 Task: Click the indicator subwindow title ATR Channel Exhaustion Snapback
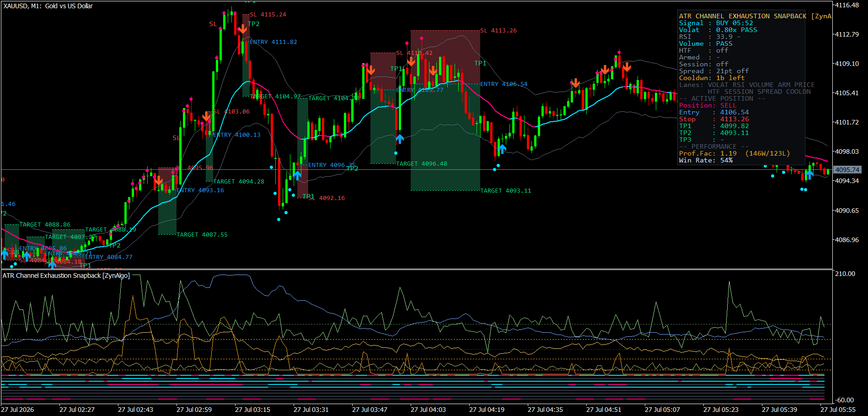coord(66,276)
